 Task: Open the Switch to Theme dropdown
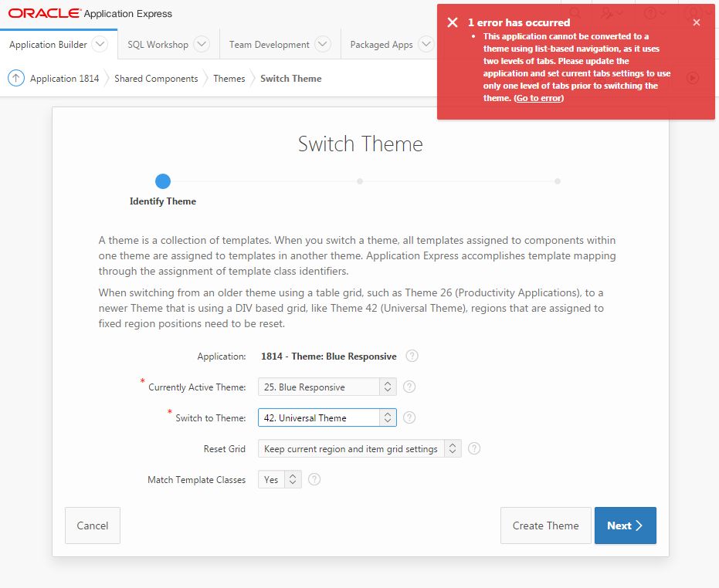click(327, 417)
